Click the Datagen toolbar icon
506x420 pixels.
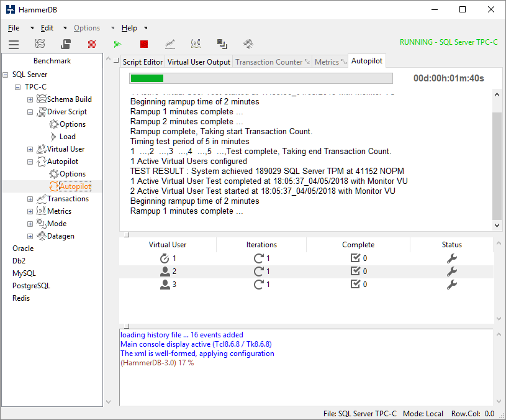click(x=248, y=44)
